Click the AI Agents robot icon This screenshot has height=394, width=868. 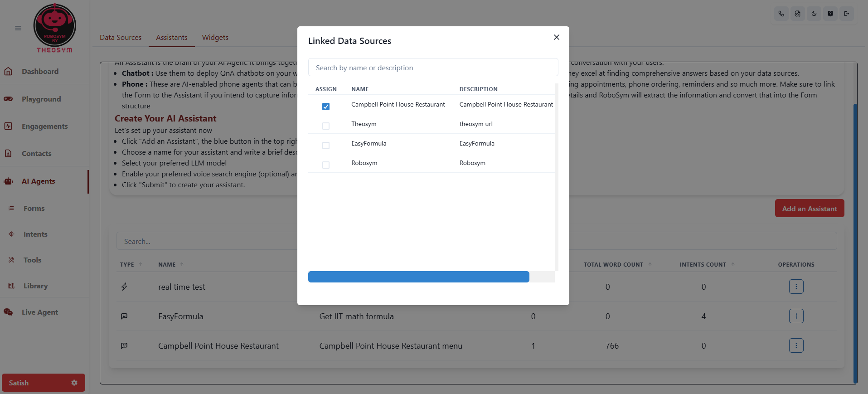click(8, 181)
